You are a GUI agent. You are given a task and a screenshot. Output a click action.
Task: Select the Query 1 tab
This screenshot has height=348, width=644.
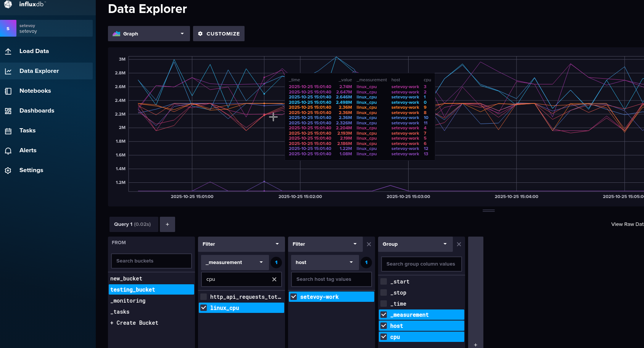pos(132,224)
